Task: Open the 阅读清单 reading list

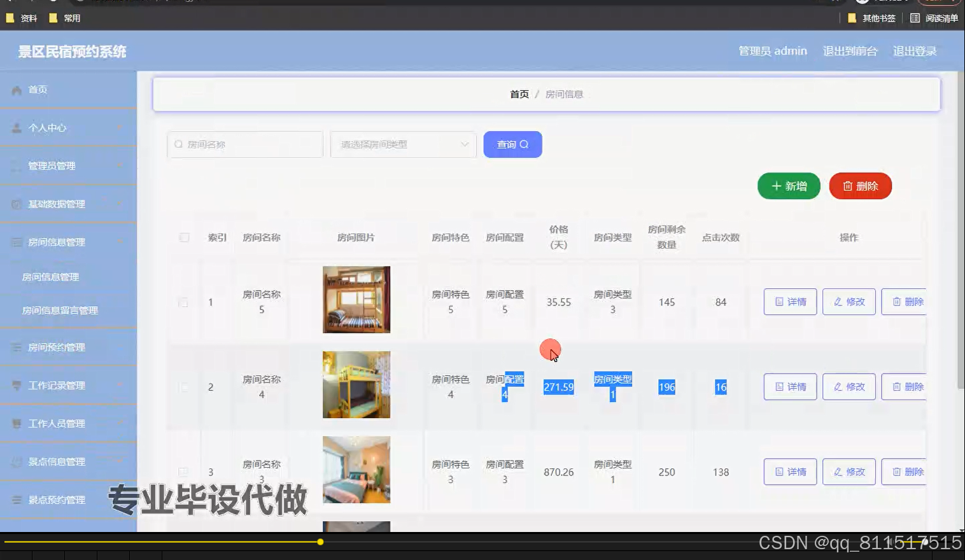Action: click(934, 18)
